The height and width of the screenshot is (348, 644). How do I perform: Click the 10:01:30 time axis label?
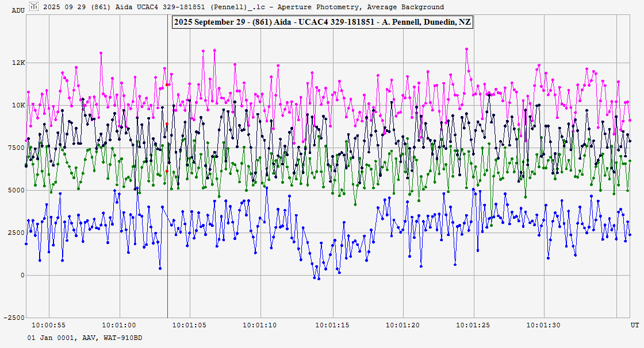tap(545, 325)
